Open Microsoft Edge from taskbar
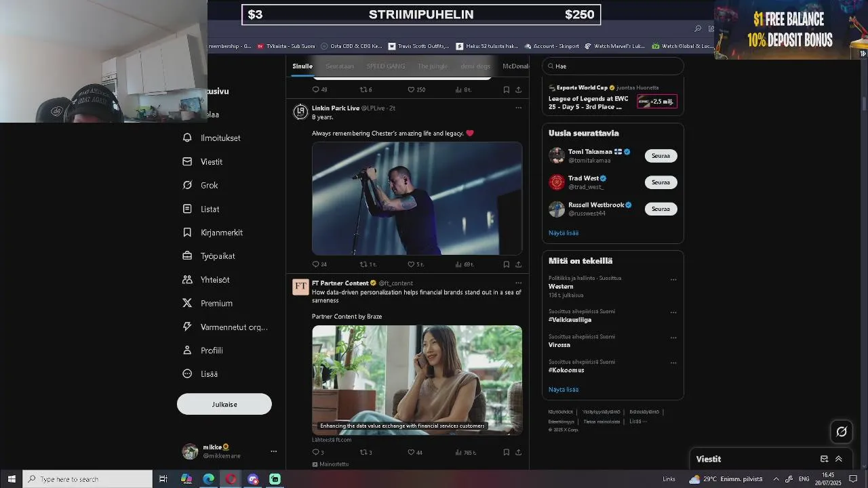868x488 pixels. click(209, 479)
